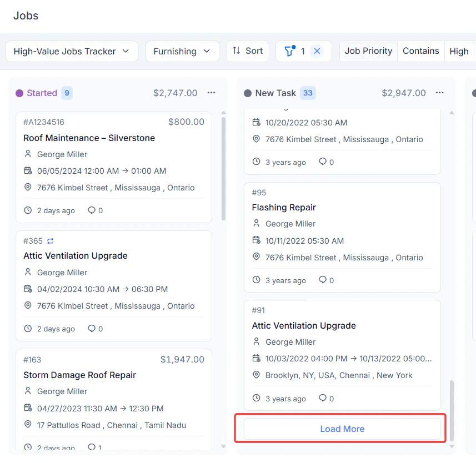Clear the active filter with the X
The width and height of the screenshot is (476, 463).
[317, 51]
